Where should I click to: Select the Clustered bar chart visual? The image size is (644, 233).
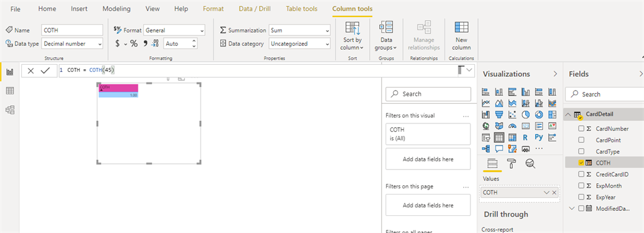tap(512, 91)
